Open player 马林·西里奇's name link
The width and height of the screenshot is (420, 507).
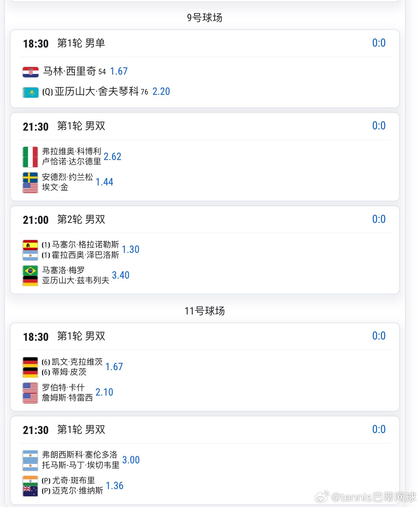[69, 71]
